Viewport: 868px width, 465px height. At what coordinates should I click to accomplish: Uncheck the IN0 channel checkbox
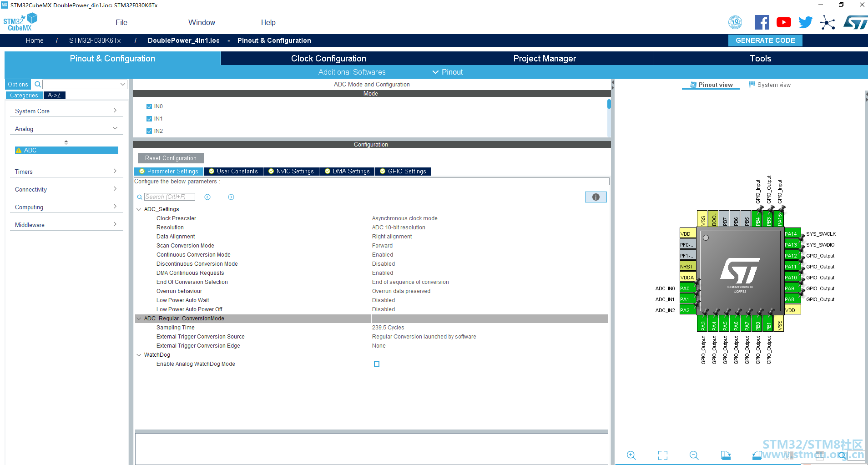pyautogui.click(x=149, y=106)
